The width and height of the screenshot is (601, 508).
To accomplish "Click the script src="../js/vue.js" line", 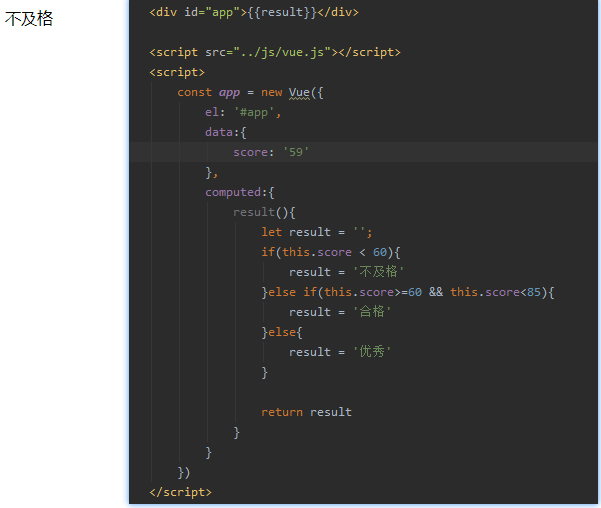I will (275, 52).
